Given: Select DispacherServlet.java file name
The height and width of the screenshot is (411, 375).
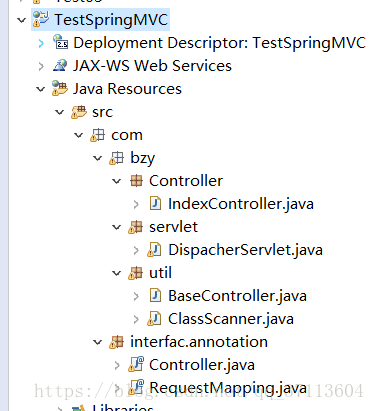Looking at the screenshot, I should [245, 250].
